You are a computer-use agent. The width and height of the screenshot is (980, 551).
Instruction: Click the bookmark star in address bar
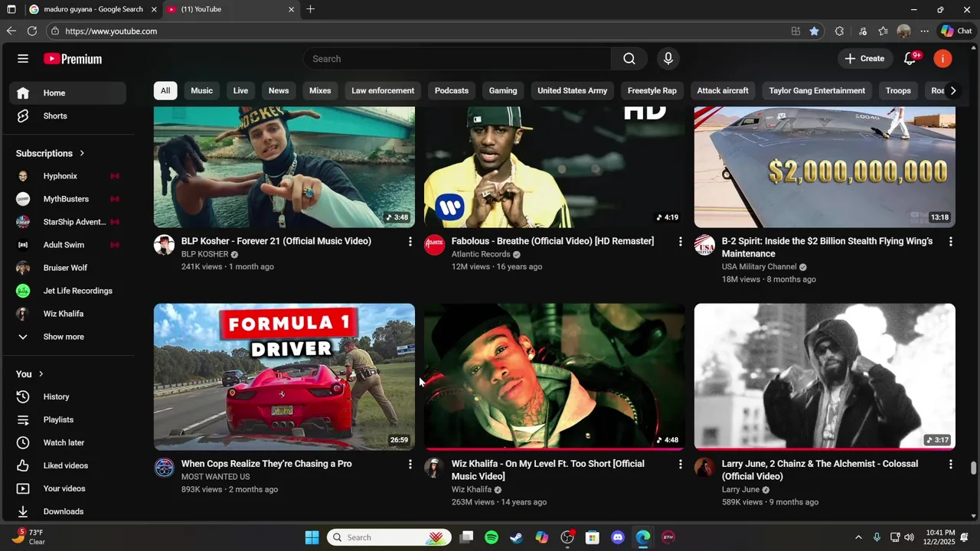click(814, 31)
